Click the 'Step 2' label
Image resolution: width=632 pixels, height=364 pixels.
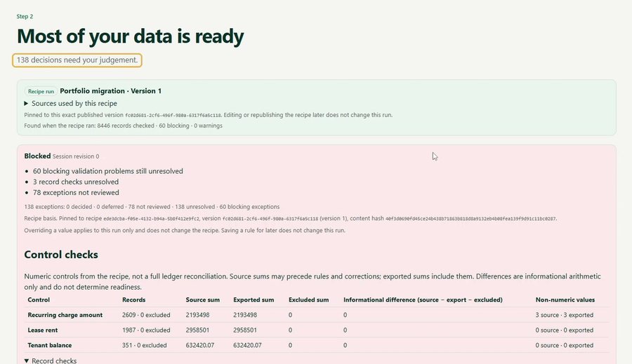(x=25, y=17)
